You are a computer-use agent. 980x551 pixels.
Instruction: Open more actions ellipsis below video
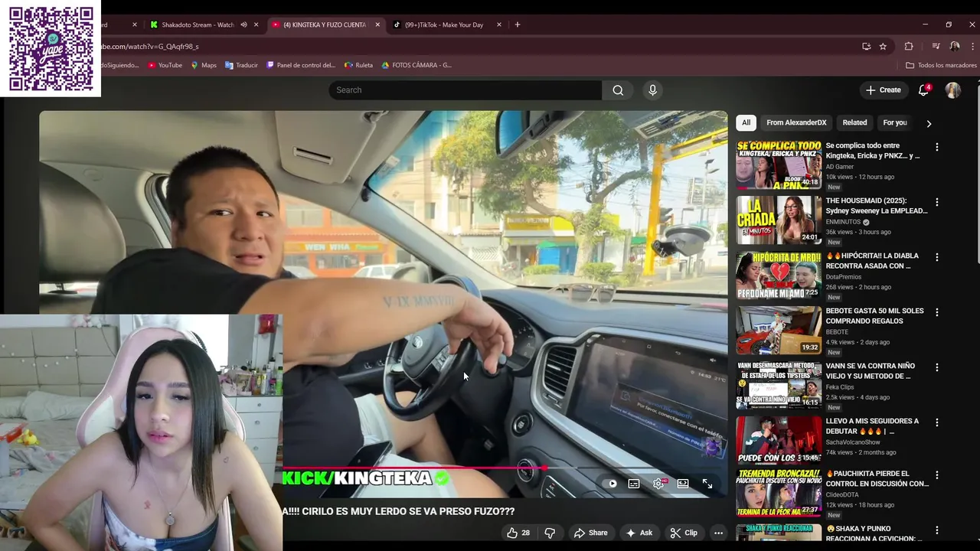coord(718,533)
